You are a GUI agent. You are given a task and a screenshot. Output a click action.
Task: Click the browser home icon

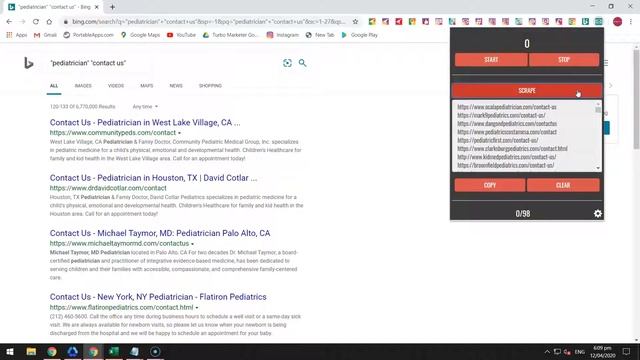49,22
